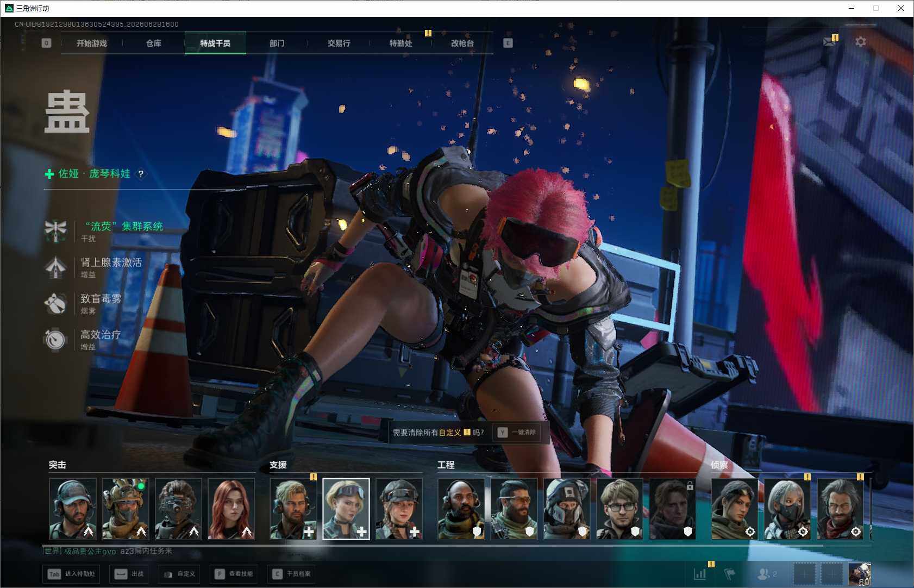Switch to the 仓库 tab

click(154, 43)
